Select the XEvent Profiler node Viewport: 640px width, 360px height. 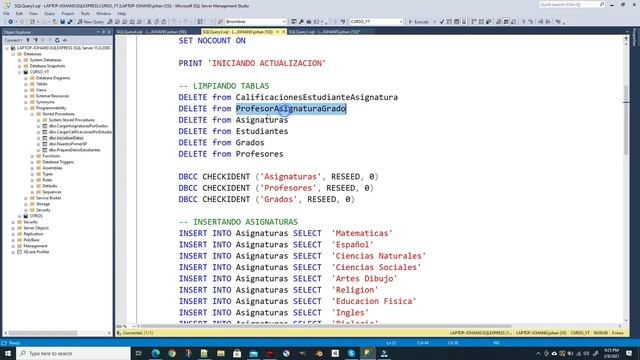[36, 252]
